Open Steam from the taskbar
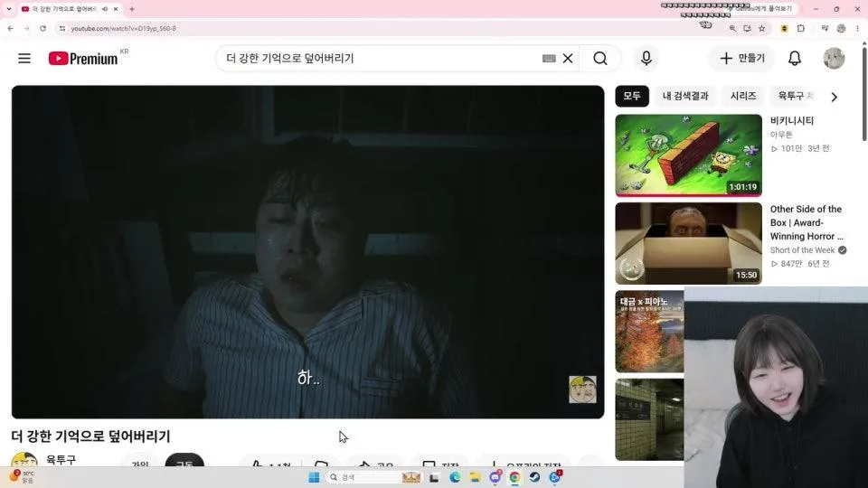 [534, 477]
